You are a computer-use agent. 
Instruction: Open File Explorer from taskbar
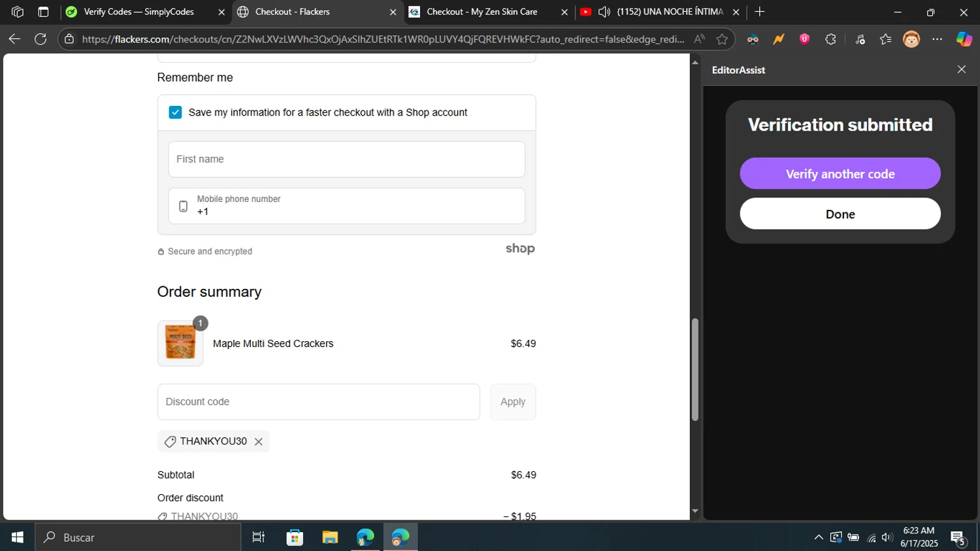point(330,537)
